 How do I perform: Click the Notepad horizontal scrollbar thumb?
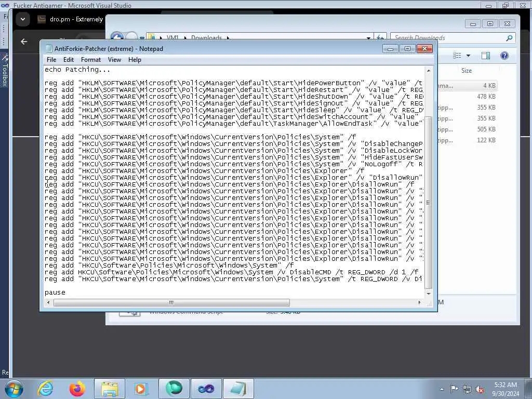(171, 302)
